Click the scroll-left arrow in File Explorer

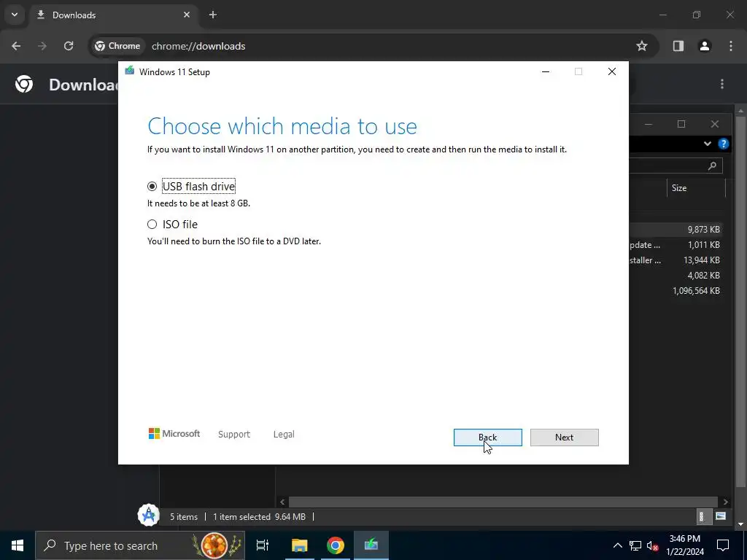point(282,502)
